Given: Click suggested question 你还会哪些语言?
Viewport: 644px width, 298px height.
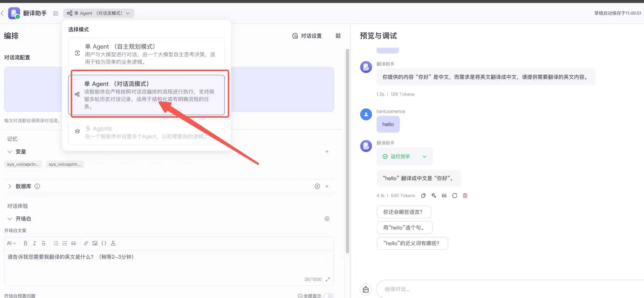Looking at the screenshot, I should [403, 212].
